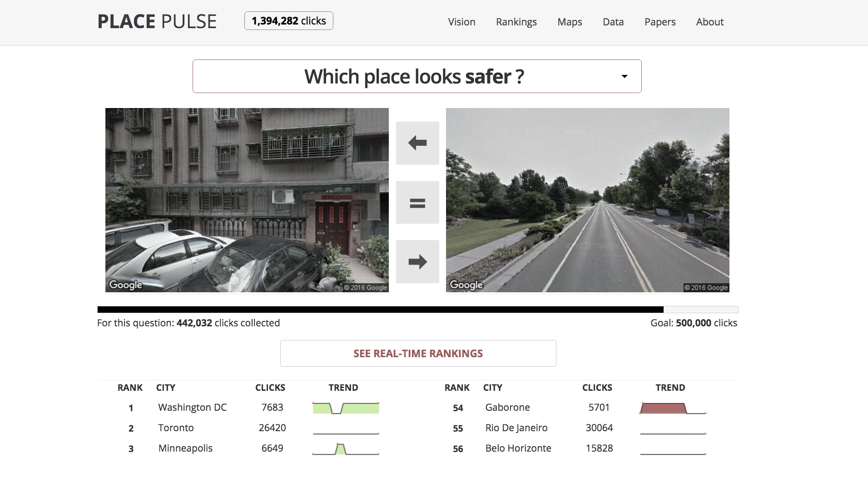
Task: Click Toronto city name
Action: coord(176,428)
